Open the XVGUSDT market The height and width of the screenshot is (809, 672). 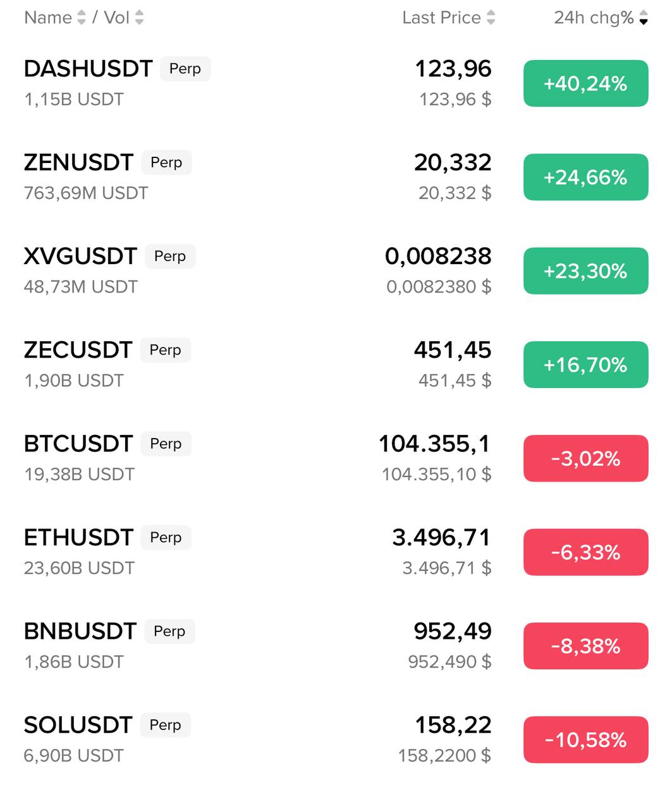[x=80, y=256]
